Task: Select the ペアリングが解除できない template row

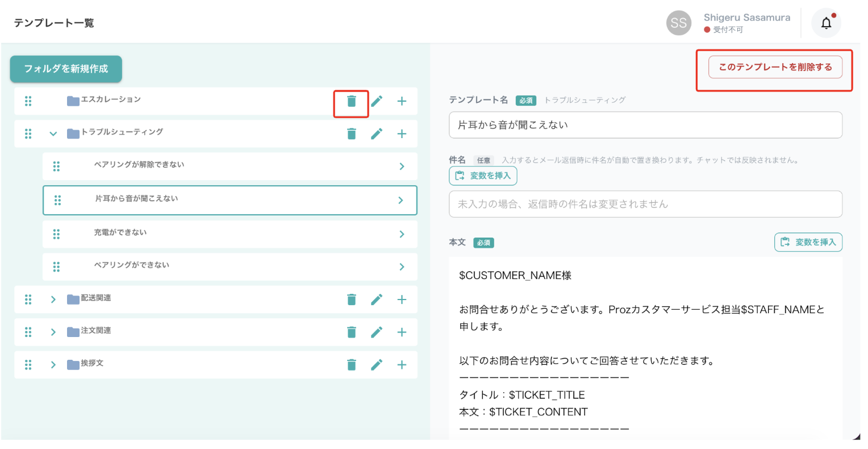Action: coord(230,167)
